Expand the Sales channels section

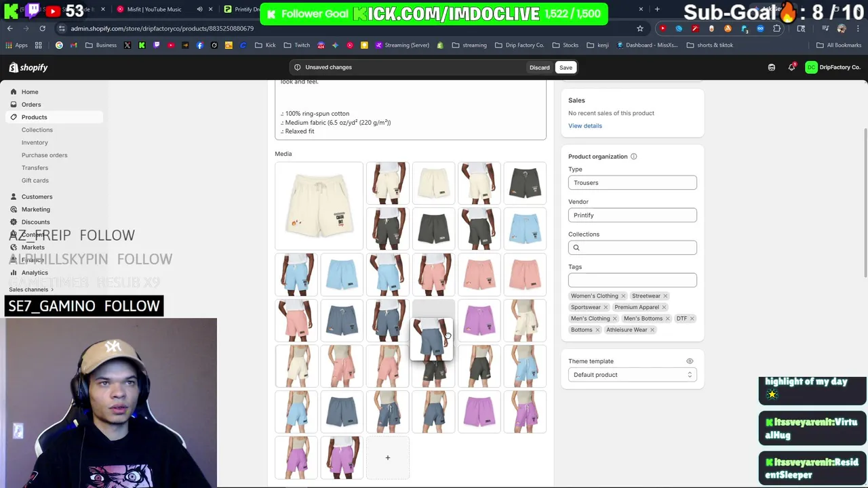point(31,289)
